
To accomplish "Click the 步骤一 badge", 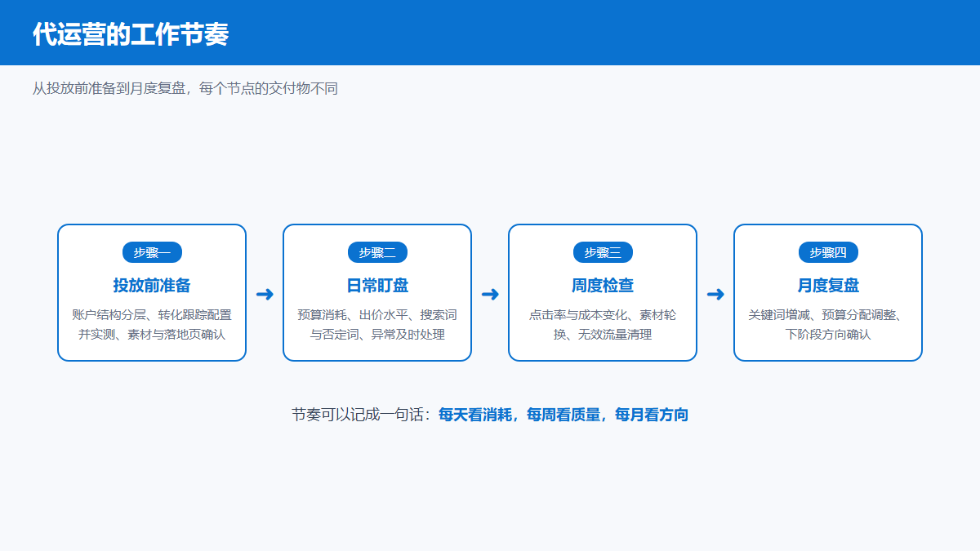I will pos(152,252).
